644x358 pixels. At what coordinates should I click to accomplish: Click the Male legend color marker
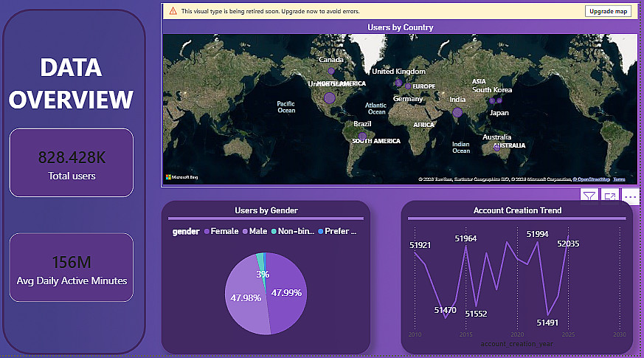click(x=245, y=231)
